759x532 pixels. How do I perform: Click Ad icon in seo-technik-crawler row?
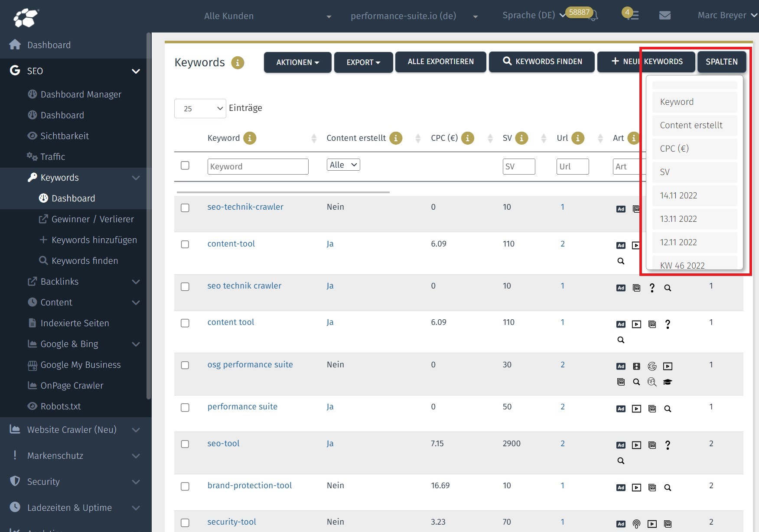pyautogui.click(x=621, y=209)
